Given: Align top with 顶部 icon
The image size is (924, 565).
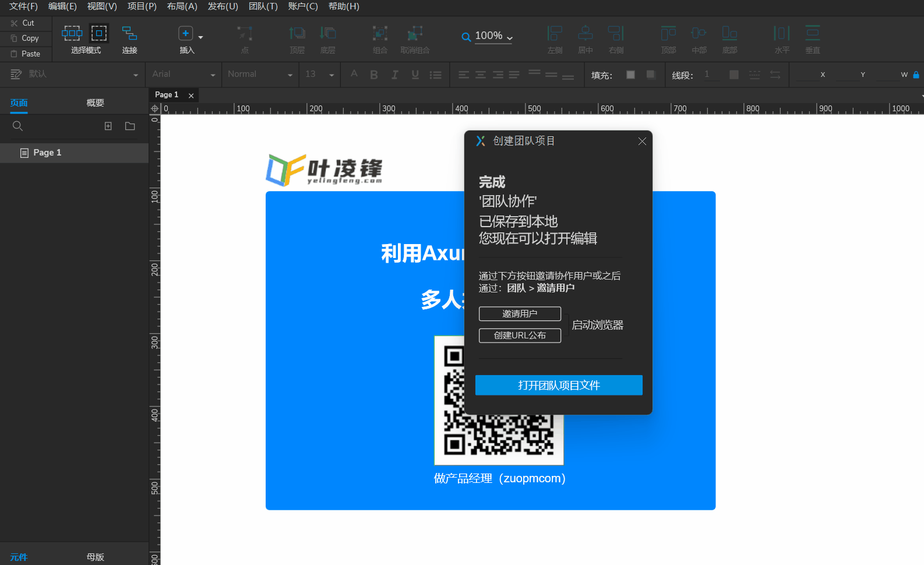Looking at the screenshot, I should [668, 33].
